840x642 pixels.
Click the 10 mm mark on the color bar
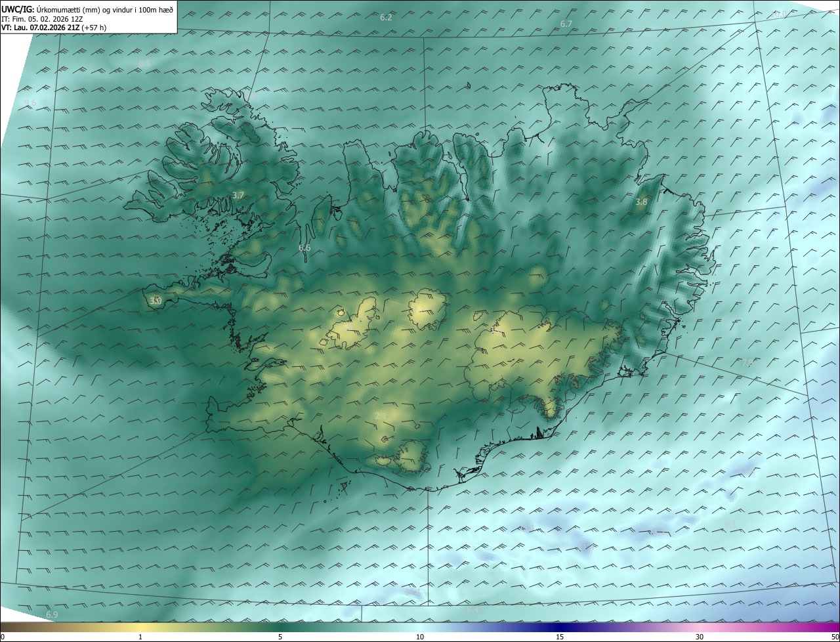[x=420, y=637]
